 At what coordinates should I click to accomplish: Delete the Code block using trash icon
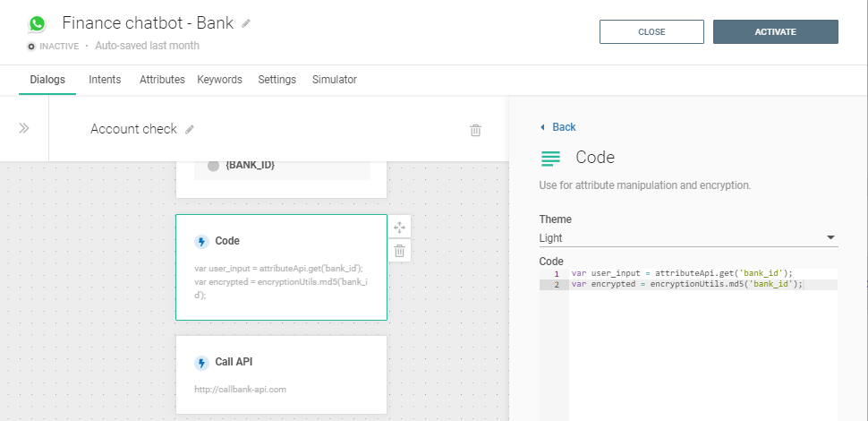point(400,251)
